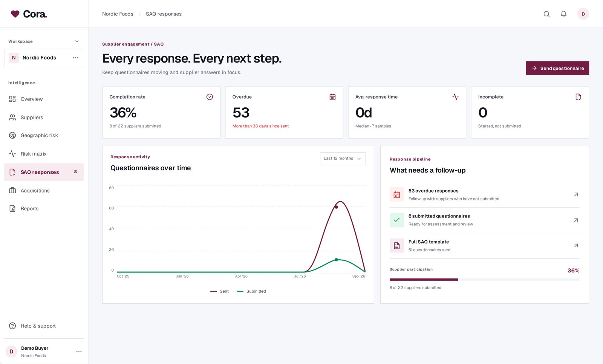Click the green check submitted icon
The width and height of the screenshot is (603, 364).
pos(397,220)
